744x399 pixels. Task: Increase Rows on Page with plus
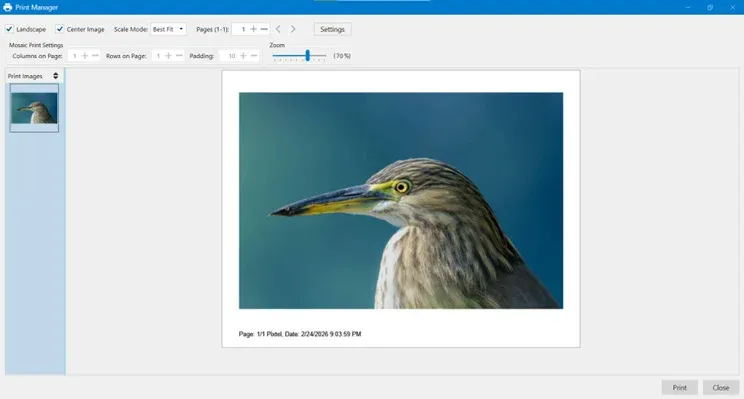168,56
